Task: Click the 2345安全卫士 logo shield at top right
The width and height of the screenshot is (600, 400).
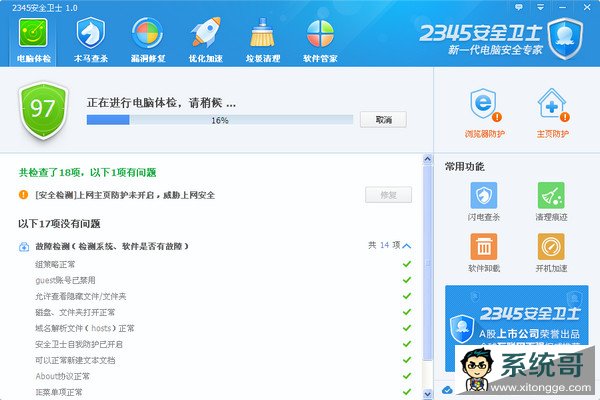Action: click(x=565, y=38)
